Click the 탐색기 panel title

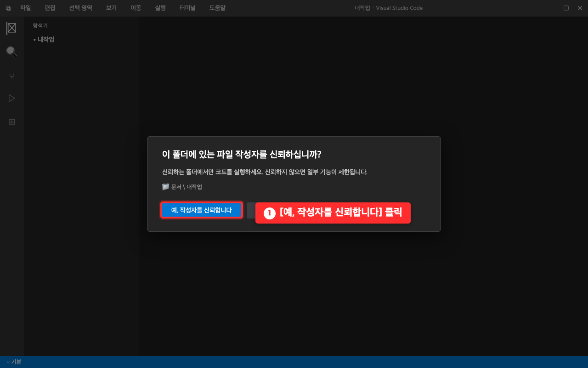(x=40, y=26)
